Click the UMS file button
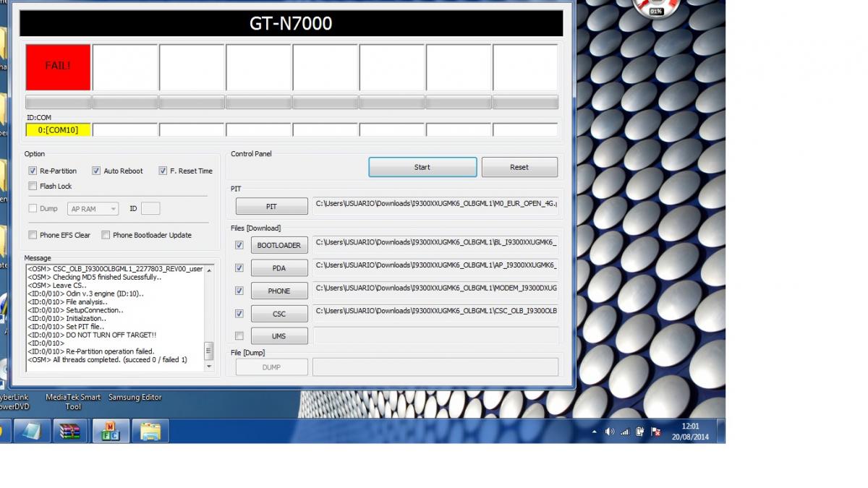 click(x=279, y=336)
